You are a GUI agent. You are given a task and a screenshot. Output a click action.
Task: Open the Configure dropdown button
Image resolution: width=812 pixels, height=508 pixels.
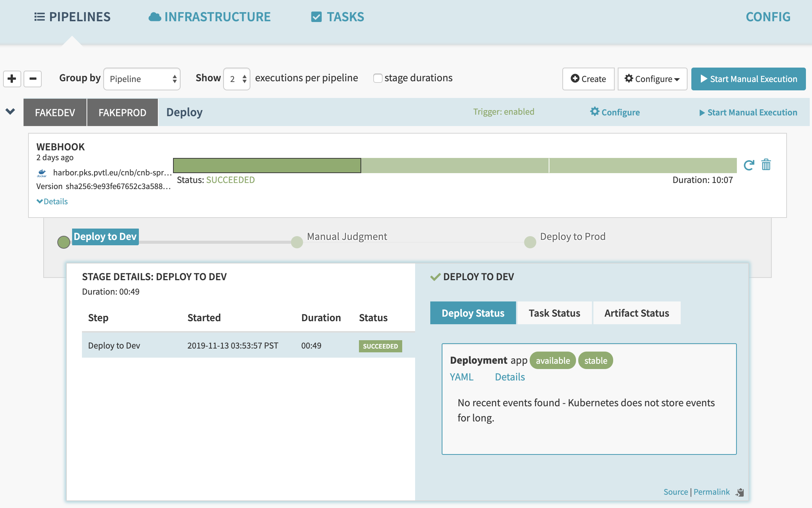pyautogui.click(x=652, y=79)
